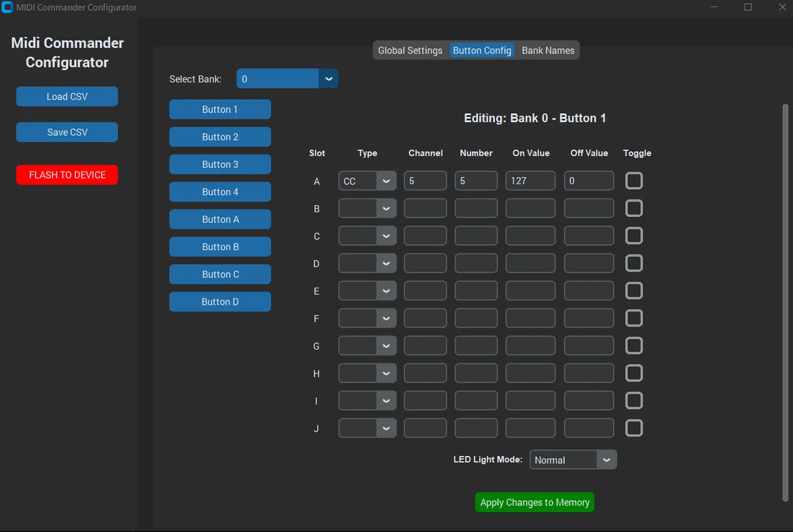Pick Button C to edit

point(220,274)
